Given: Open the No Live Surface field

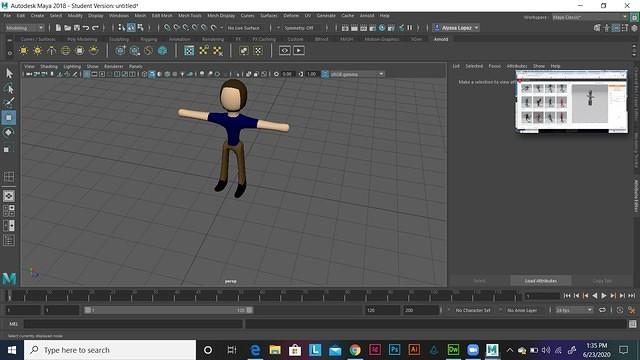Looking at the screenshot, I should coord(244,28).
